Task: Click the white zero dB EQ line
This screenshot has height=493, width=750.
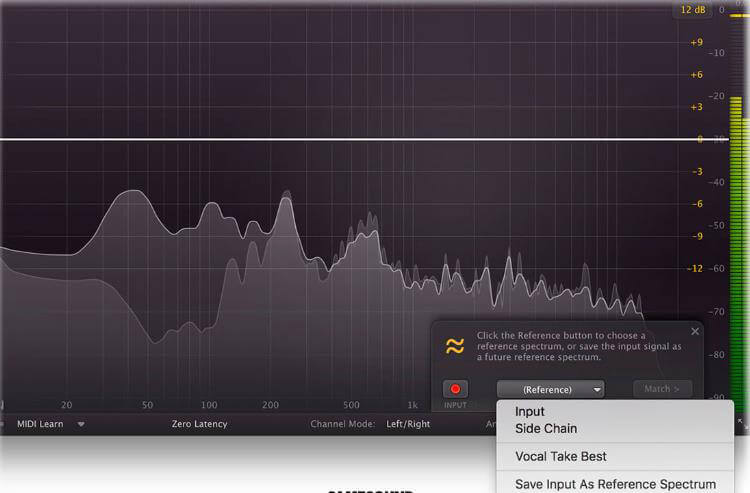Action: 350,139
